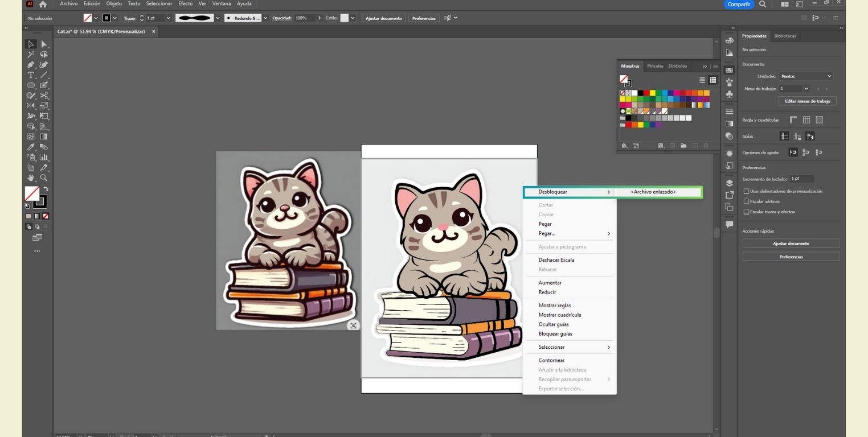Open the Comments panel icon

point(729,225)
